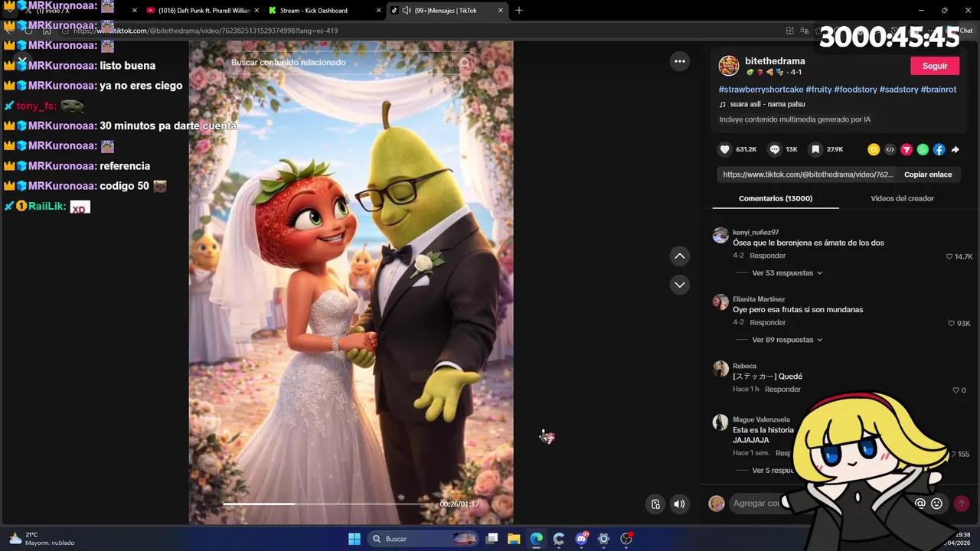
Task: Open Mague Valenzuela's profile name
Action: (x=761, y=419)
